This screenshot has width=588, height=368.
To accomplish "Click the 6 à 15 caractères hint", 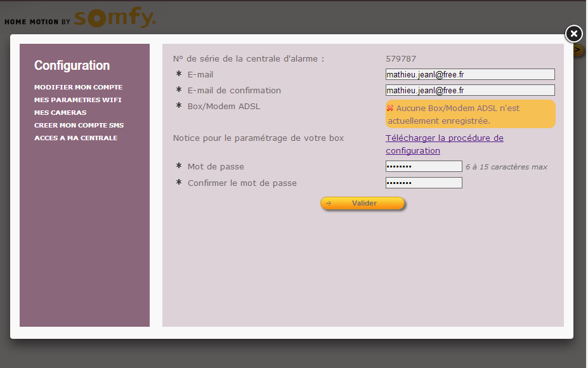I will [x=506, y=167].
